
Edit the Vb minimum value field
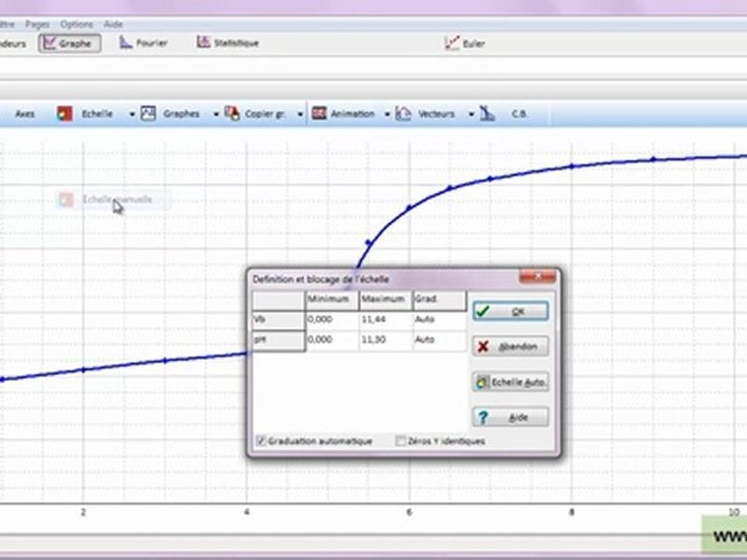tap(332, 320)
